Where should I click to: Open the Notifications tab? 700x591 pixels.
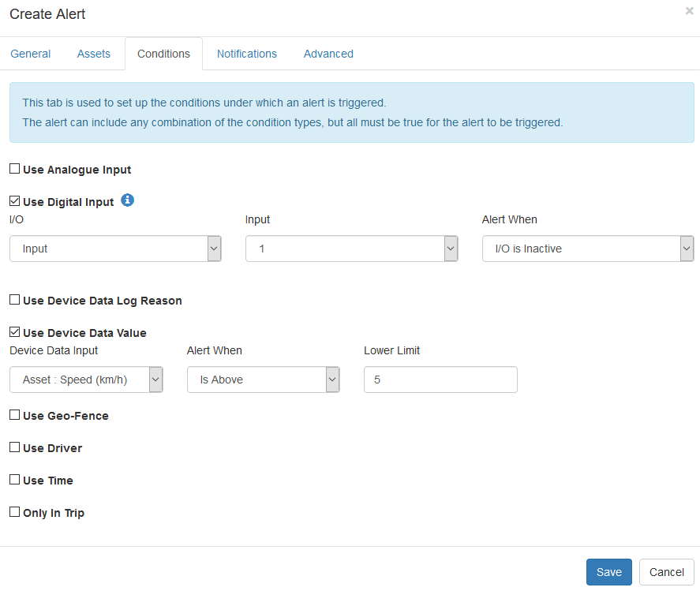click(247, 54)
